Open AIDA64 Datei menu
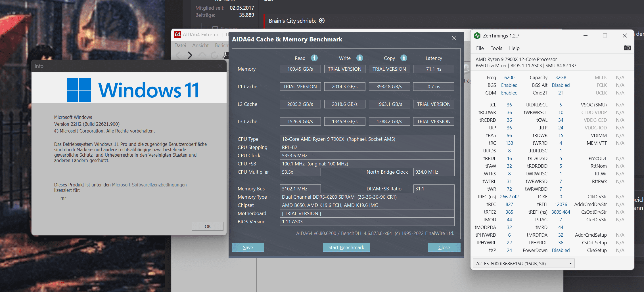Image resolution: width=644 pixels, height=292 pixels. [180, 45]
